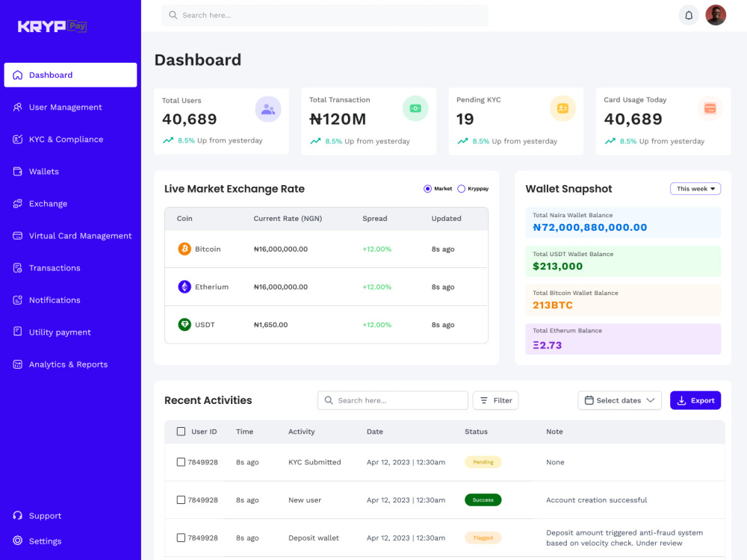Click the Success status badge
This screenshot has height=560, width=747.
483,500
